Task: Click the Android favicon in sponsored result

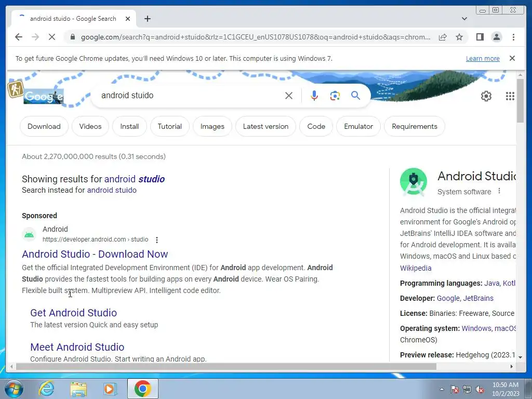Action: [29, 234]
